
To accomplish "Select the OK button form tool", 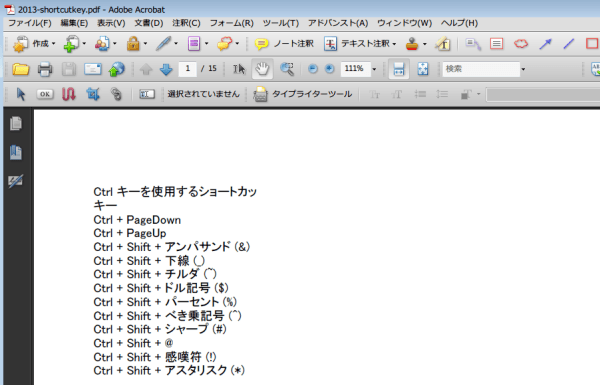I will coord(45,94).
